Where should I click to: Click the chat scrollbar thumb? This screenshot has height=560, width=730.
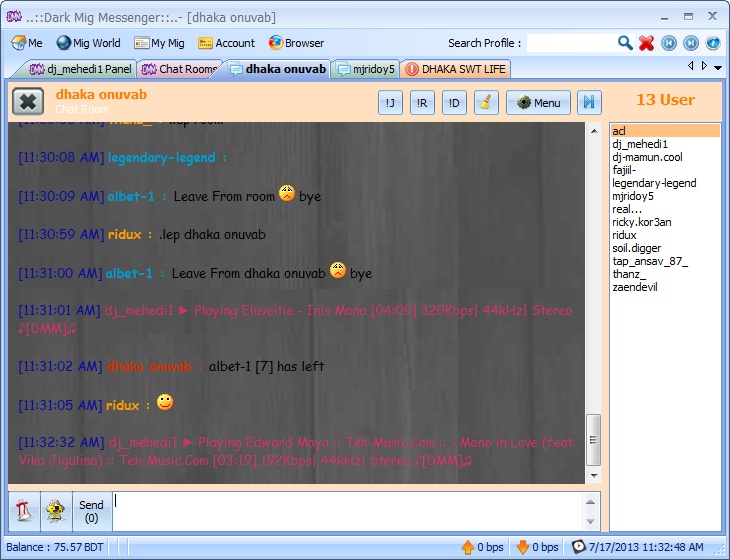pyautogui.click(x=593, y=440)
